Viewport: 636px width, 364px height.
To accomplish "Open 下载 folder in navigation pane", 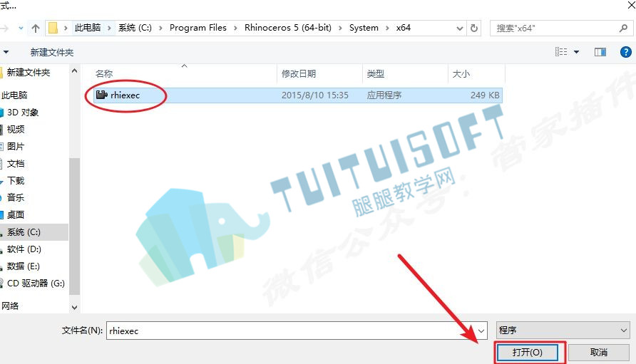I will pos(16,180).
